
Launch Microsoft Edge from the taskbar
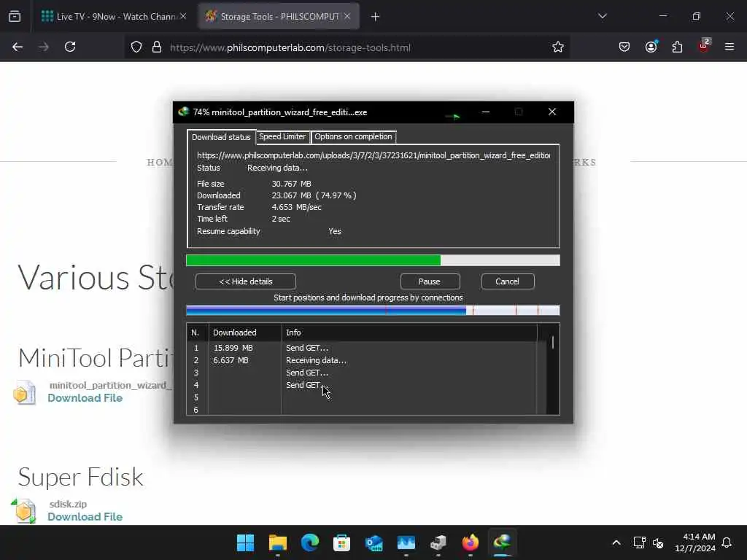[x=309, y=542]
